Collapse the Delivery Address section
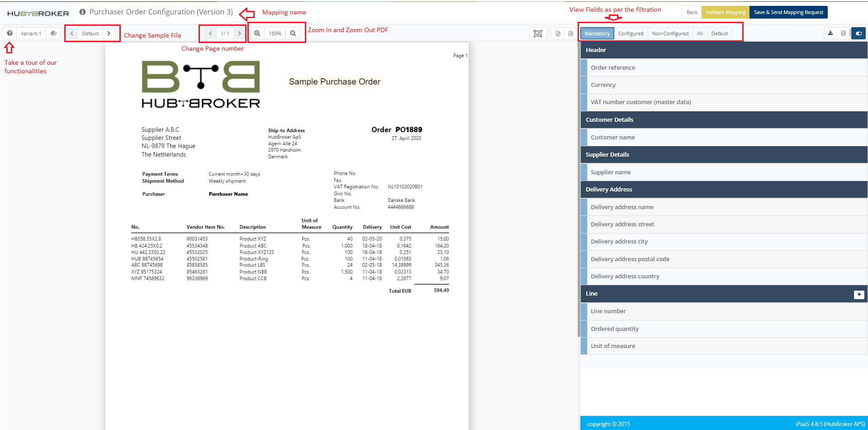The image size is (868, 430). click(x=724, y=189)
